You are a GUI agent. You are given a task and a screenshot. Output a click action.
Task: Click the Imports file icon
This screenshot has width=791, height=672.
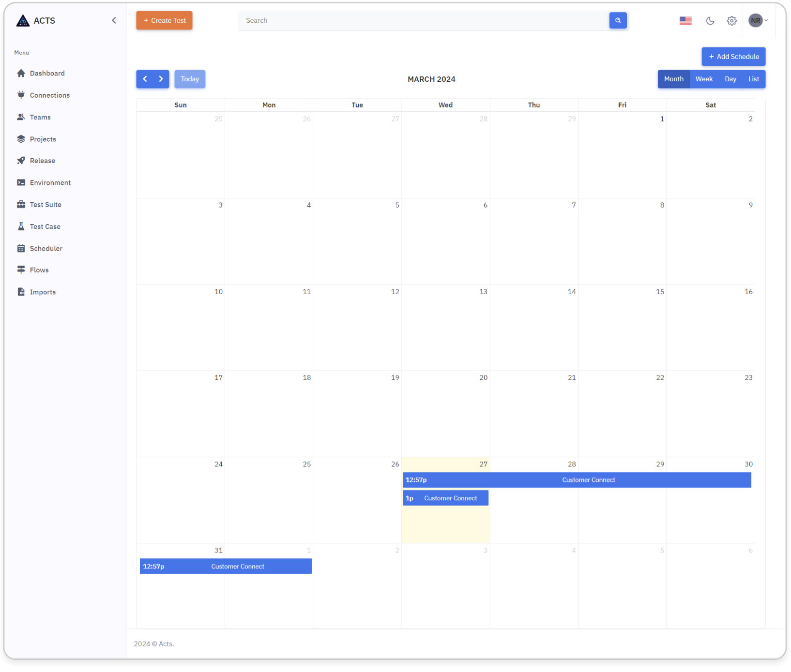pos(21,292)
